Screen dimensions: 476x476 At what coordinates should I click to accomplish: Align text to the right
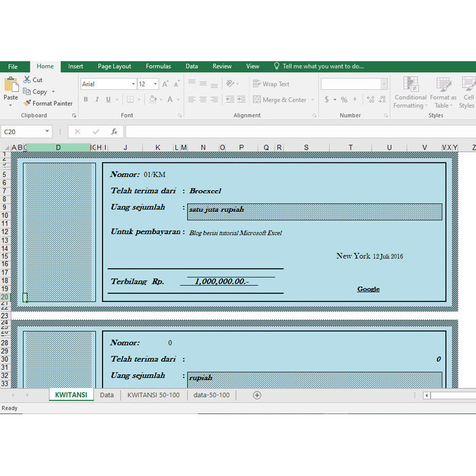pos(214,99)
